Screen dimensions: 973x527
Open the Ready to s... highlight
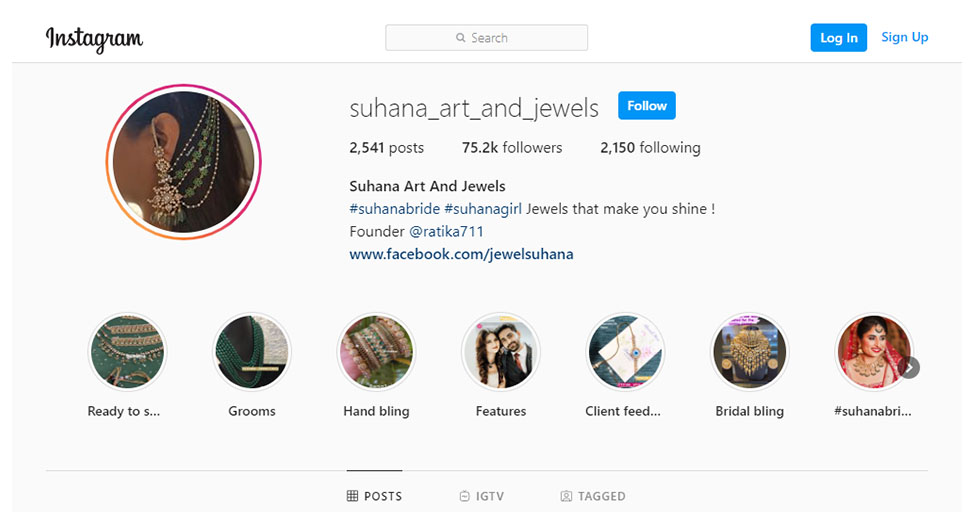click(x=127, y=351)
